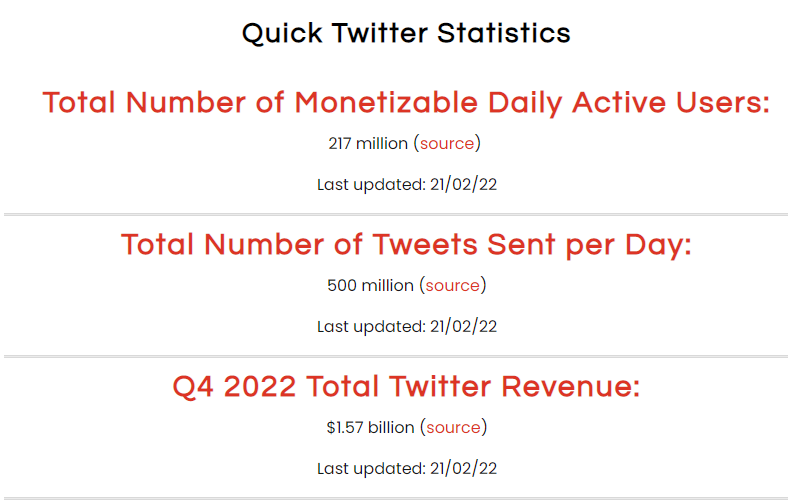The height and width of the screenshot is (504, 788).
Task: Click Last updated line under daily active users
Action: pyautogui.click(x=407, y=185)
